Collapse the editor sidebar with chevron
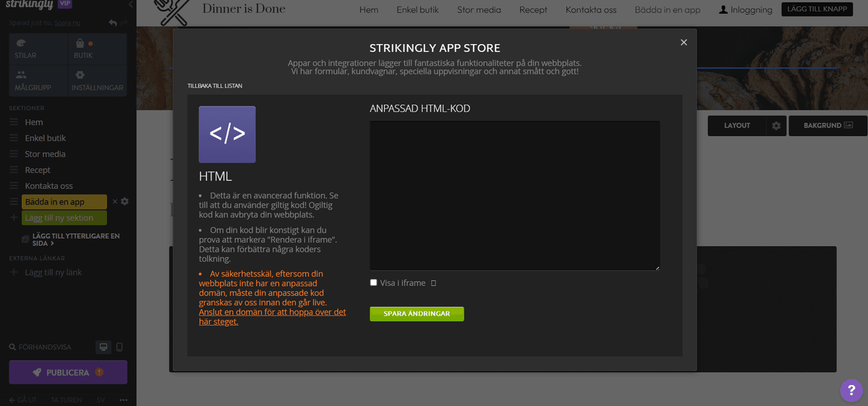Screen dimensions: 868x406 pos(130,5)
